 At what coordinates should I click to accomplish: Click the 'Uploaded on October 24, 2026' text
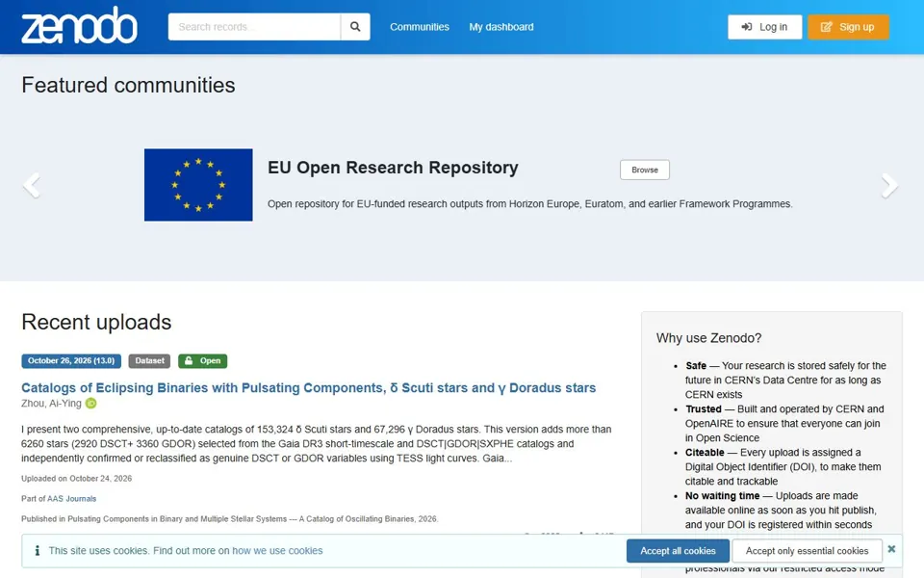click(77, 479)
